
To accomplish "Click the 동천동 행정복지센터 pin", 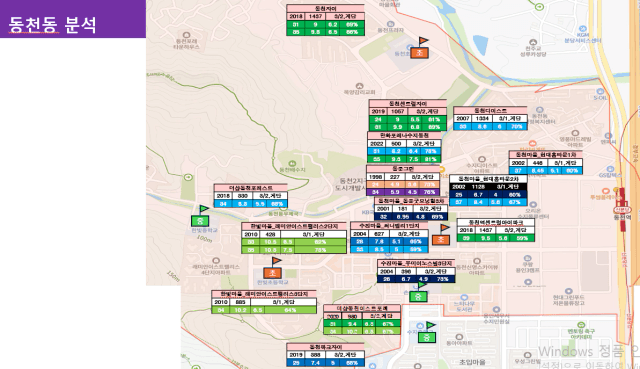I will coord(540,110).
